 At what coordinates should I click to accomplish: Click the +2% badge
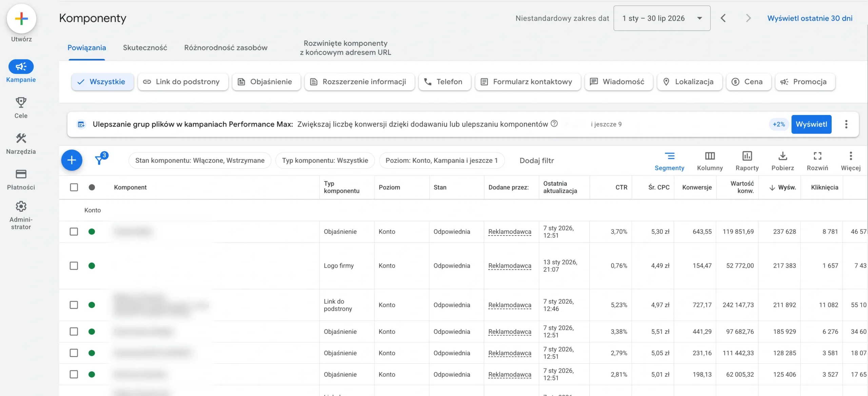click(x=779, y=124)
